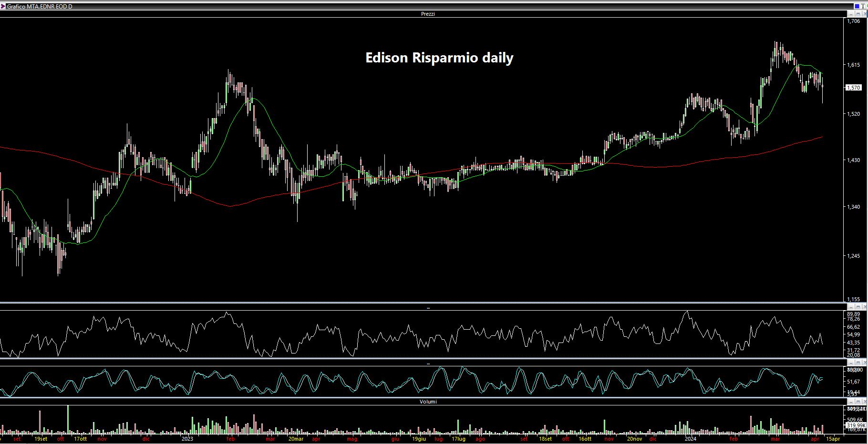The width and height of the screenshot is (868, 444).
Task: Click the '2024' year marker on time axis
Action: point(690,439)
